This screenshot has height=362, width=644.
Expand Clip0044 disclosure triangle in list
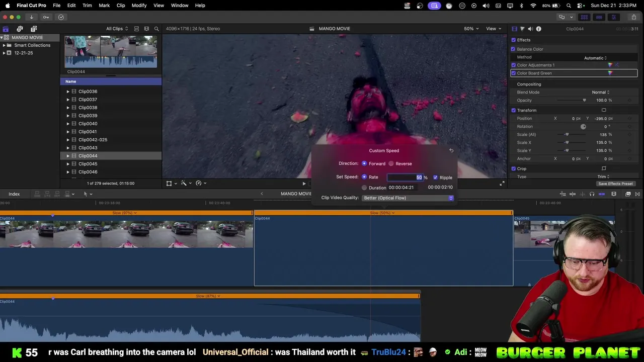click(x=68, y=156)
